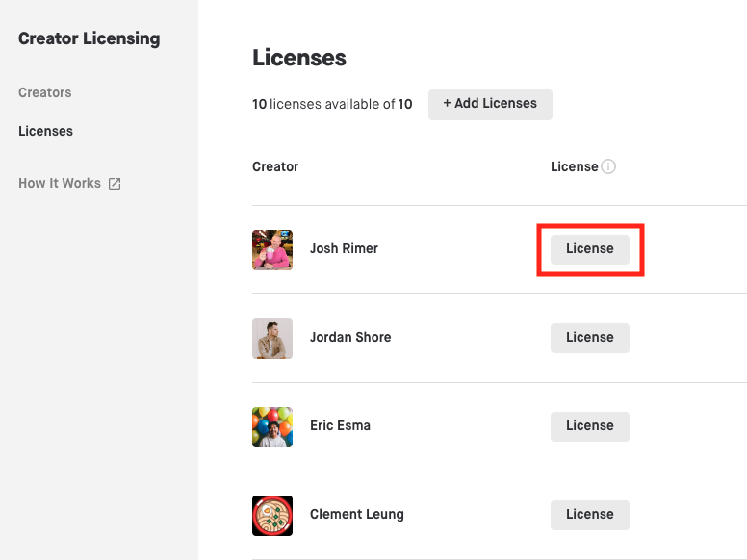Screen dimensions: 747x560
Task: Click Eric Esma's balloon avatar
Action: click(x=272, y=426)
